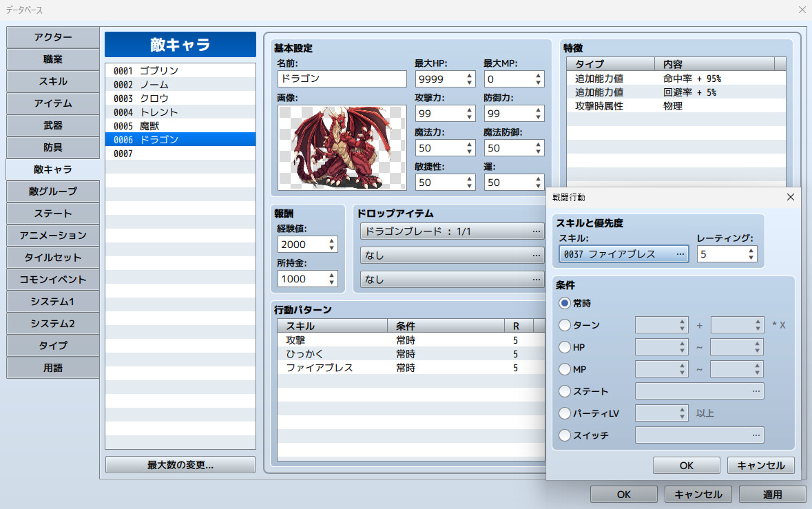This screenshot has height=509, width=812.
Task: Open the 敵グループ database section
Action: click(52, 191)
